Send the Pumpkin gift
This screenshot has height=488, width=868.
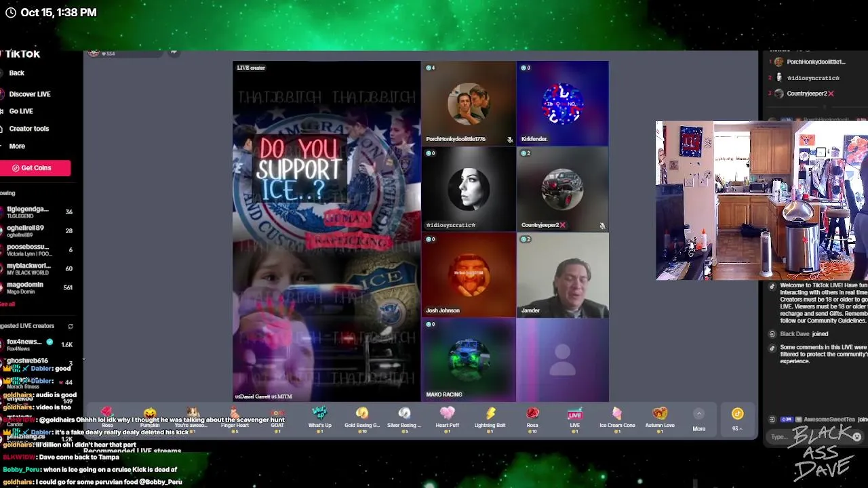pyautogui.click(x=150, y=419)
